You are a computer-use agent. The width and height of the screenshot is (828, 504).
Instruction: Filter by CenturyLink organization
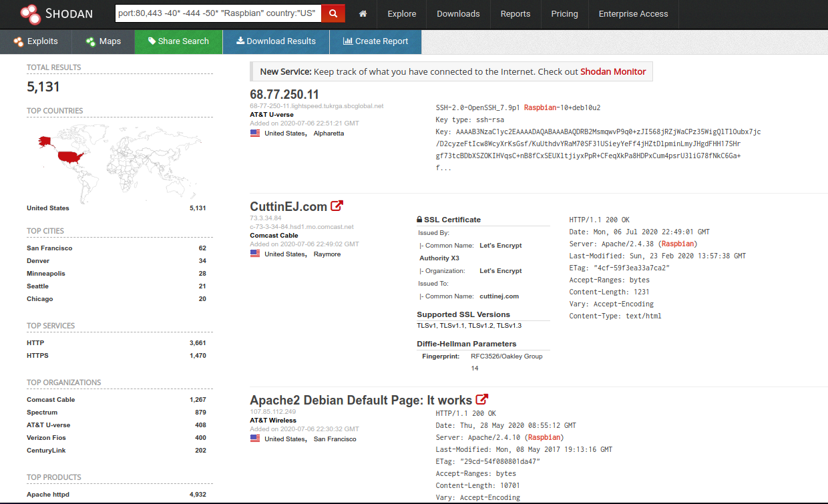click(45, 451)
